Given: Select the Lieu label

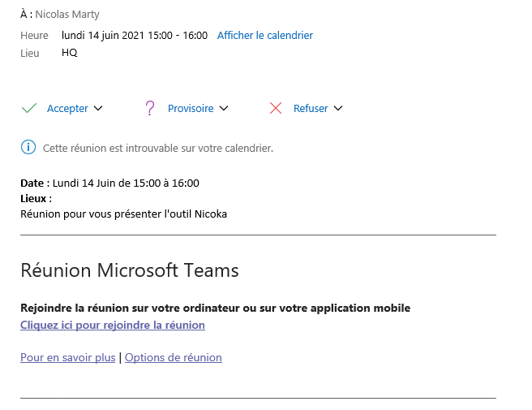Looking at the screenshot, I should click(30, 53).
